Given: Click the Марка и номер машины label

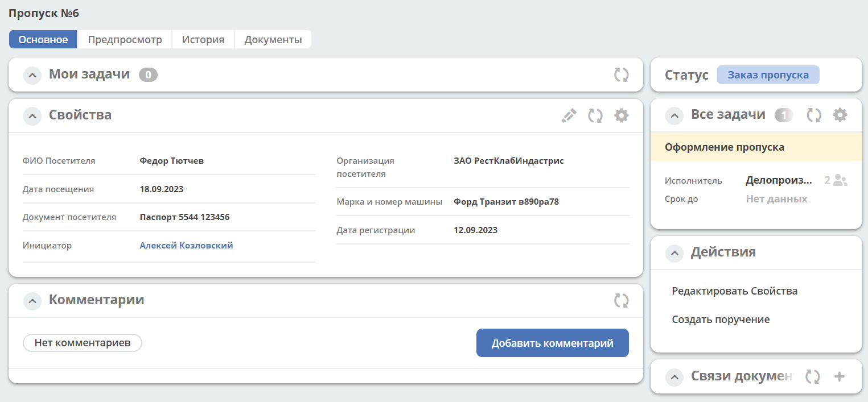Looking at the screenshot, I should point(390,202).
